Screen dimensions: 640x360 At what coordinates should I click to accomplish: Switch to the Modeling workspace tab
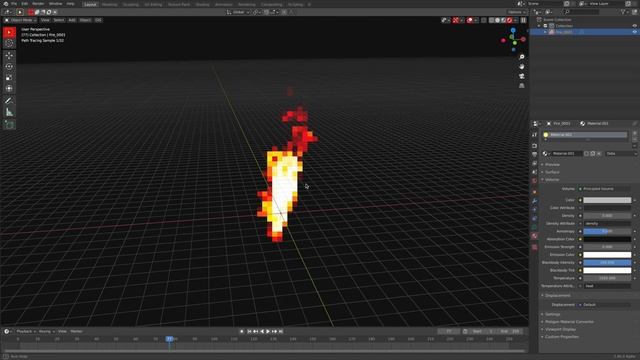[x=109, y=4]
